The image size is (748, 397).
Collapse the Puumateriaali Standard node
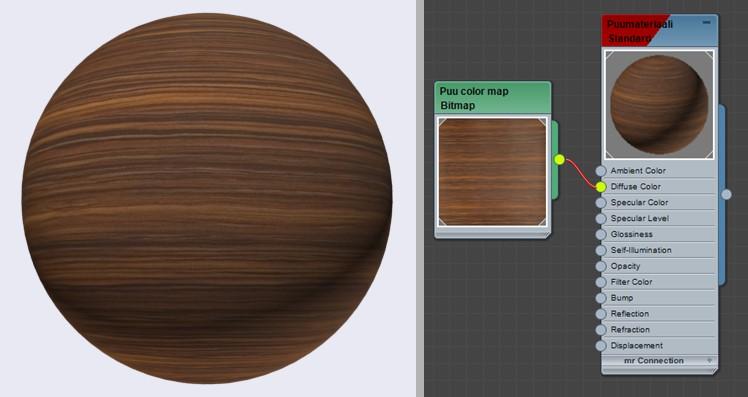coord(706,22)
